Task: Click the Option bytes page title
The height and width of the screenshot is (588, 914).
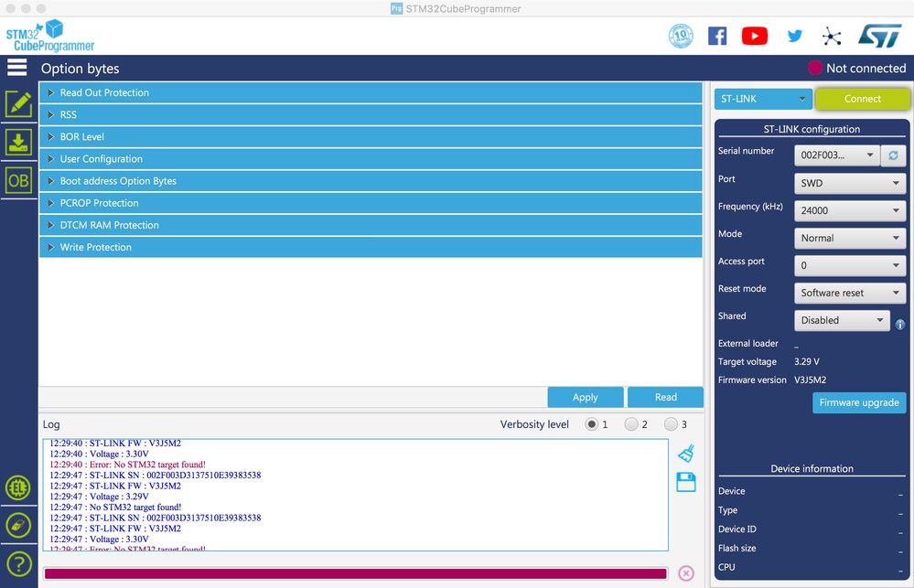Action: point(80,69)
